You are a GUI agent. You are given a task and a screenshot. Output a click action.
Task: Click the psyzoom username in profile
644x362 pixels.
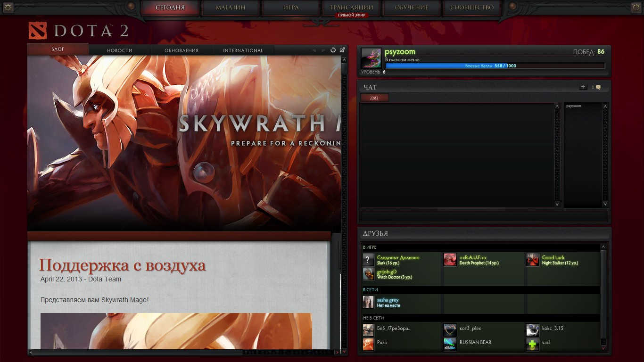click(x=400, y=52)
